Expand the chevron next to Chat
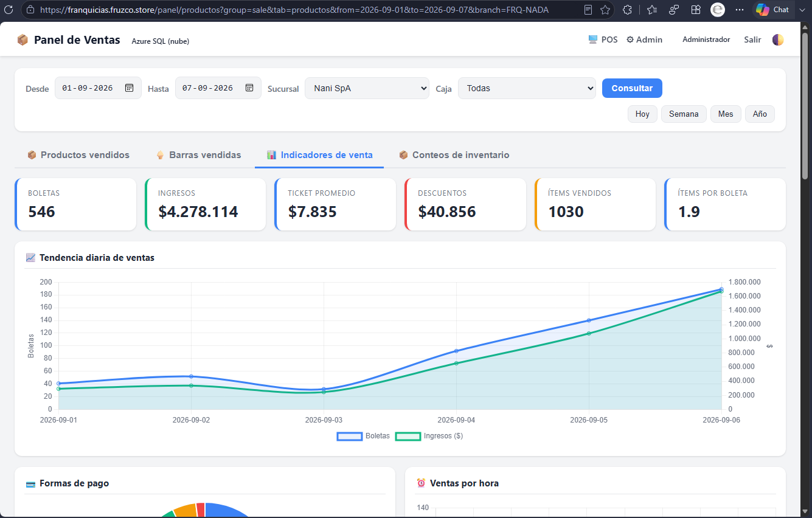This screenshot has height=518, width=812. coord(802,10)
